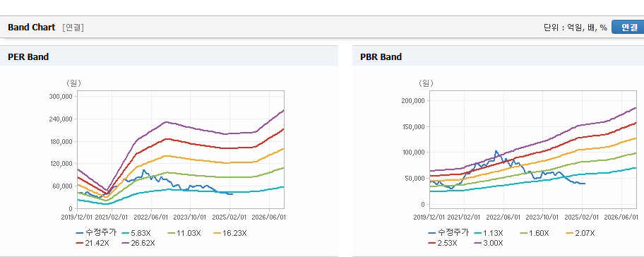Click the 단위 : 억원, 배, % text
This screenshot has width=644, height=257.
click(575, 28)
